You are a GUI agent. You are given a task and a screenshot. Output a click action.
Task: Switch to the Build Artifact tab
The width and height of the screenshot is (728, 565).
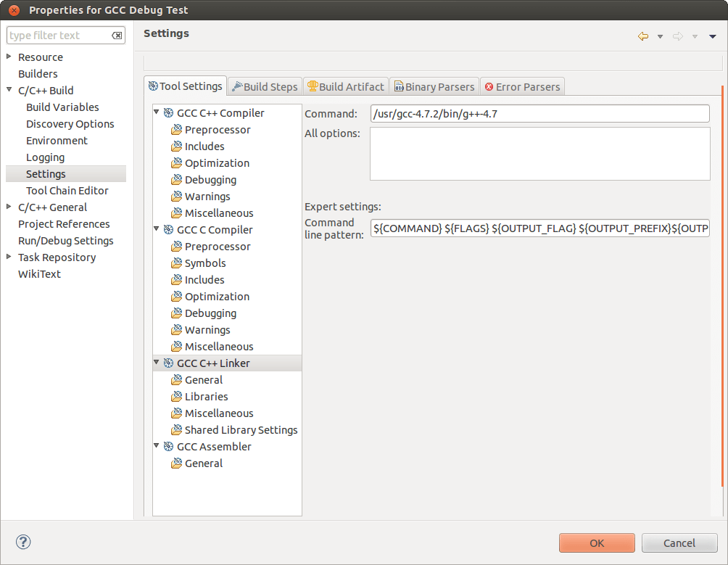[346, 87]
